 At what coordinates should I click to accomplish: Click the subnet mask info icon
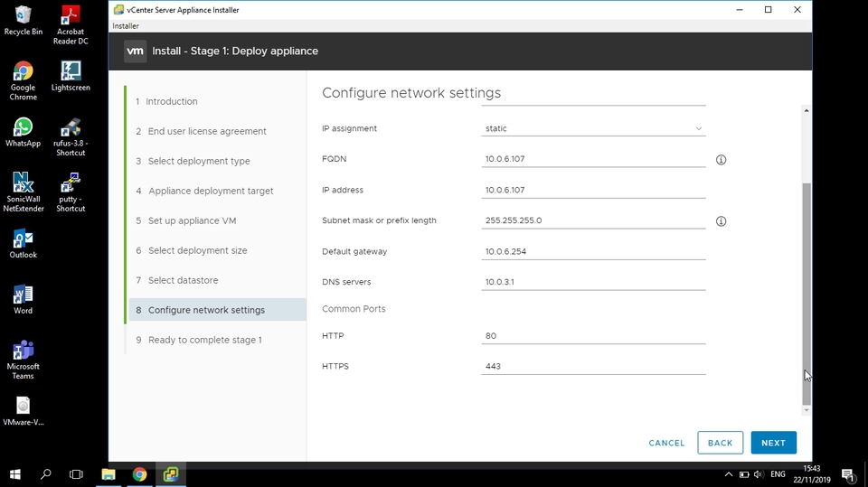click(x=721, y=221)
